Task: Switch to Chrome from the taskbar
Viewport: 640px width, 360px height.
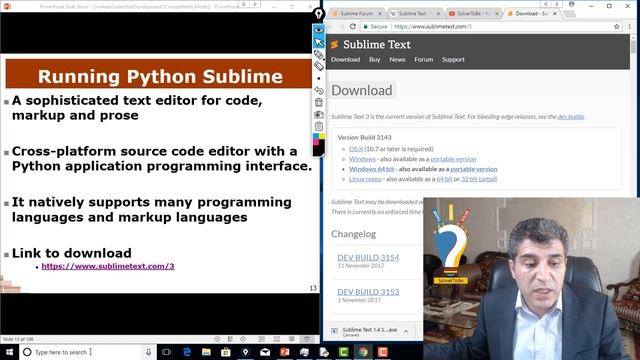Action: tap(363, 352)
